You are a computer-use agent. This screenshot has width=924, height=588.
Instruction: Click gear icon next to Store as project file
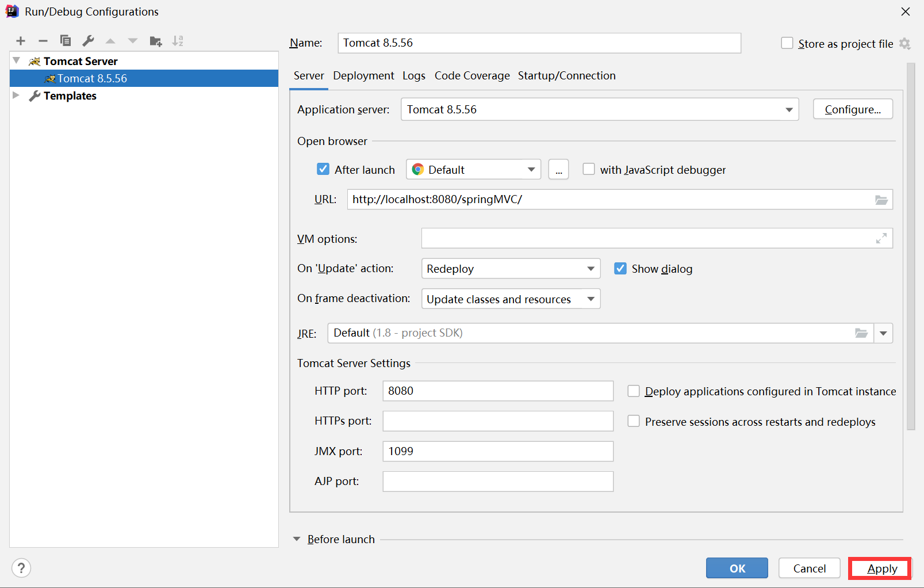pos(904,44)
